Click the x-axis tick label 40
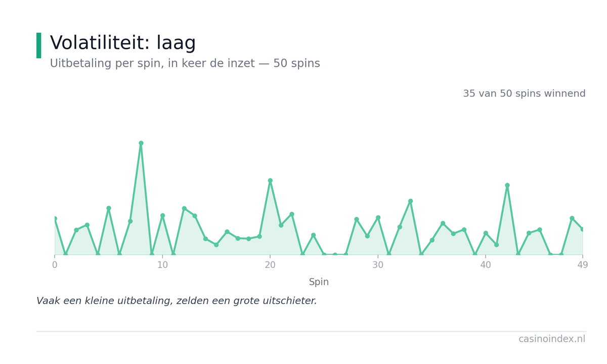The width and height of the screenshot is (607, 364). click(x=486, y=265)
